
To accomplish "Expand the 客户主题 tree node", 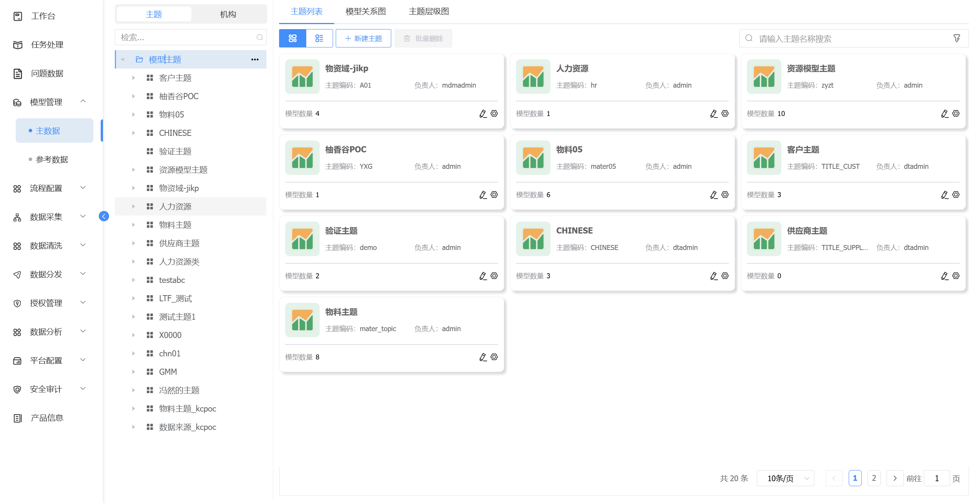I will tap(134, 78).
